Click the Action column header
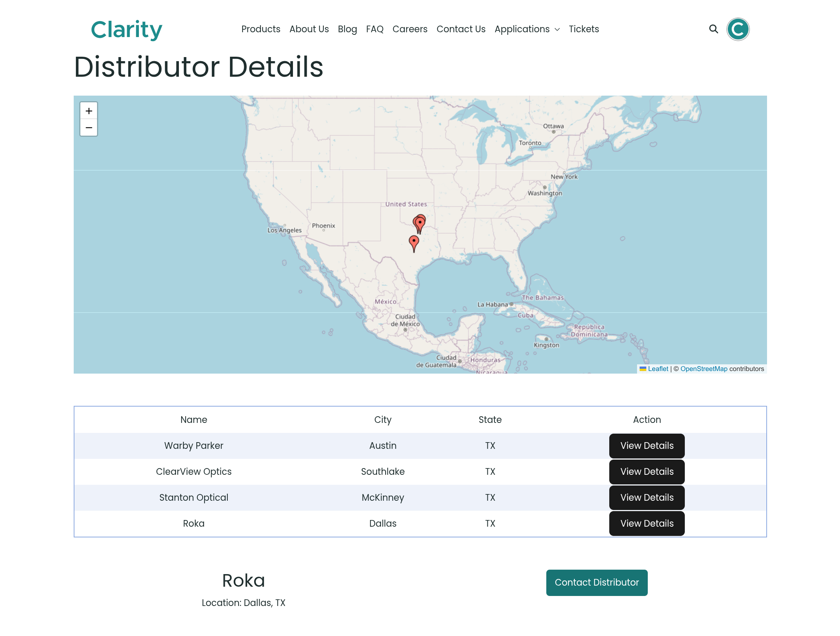The image size is (840, 636). tap(646, 420)
